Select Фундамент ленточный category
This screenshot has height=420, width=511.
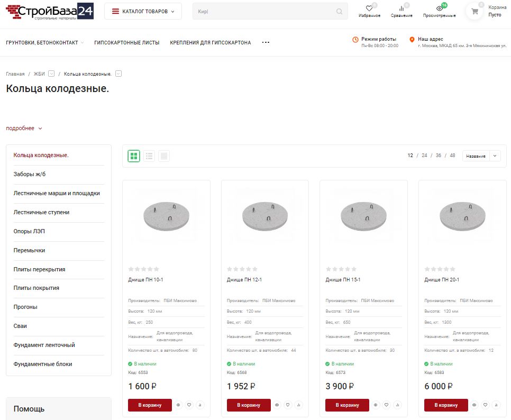coord(44,345)
